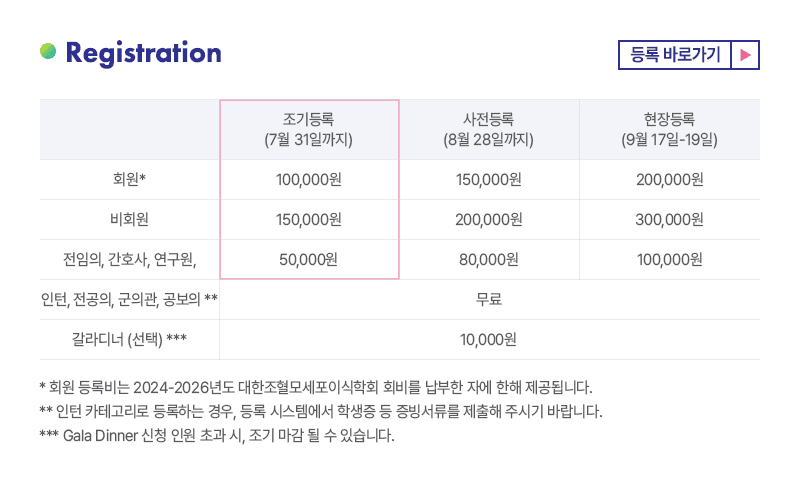800x485 pixels.
Task: Click the 50,000원 early registration cell
Action: [309, 260]
